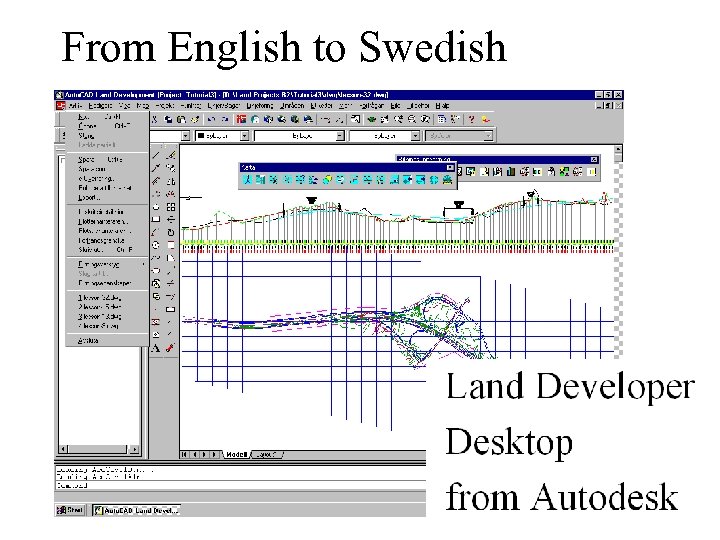Click the Copy icon in Standard toolbar
The height and width of the screenshot is (540, 720).
[169, 119]
